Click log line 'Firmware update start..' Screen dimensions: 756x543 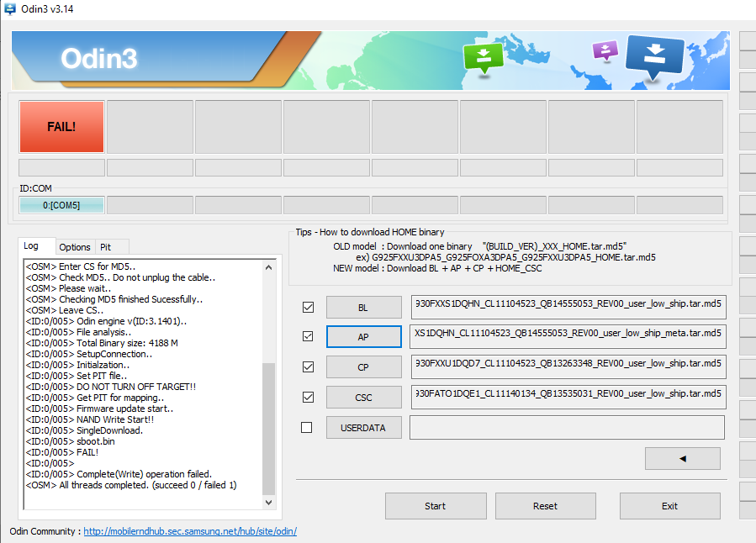(x=99, y=409)
